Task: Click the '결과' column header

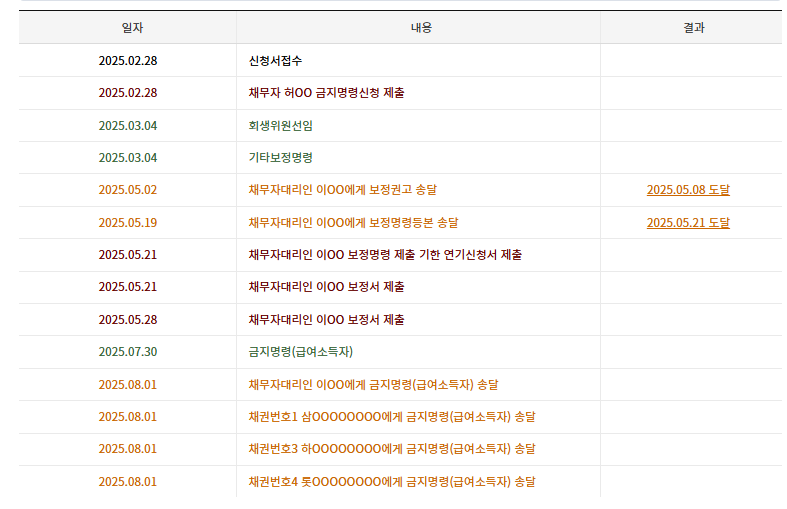Action: click(694, 28)
